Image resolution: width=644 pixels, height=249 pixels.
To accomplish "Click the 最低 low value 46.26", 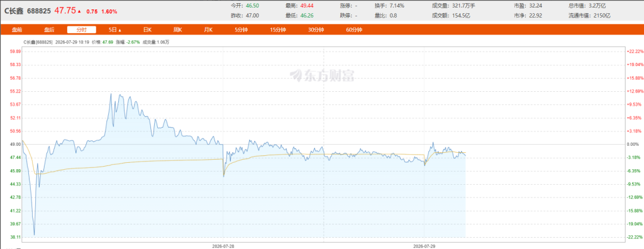I will coord(308,15).
